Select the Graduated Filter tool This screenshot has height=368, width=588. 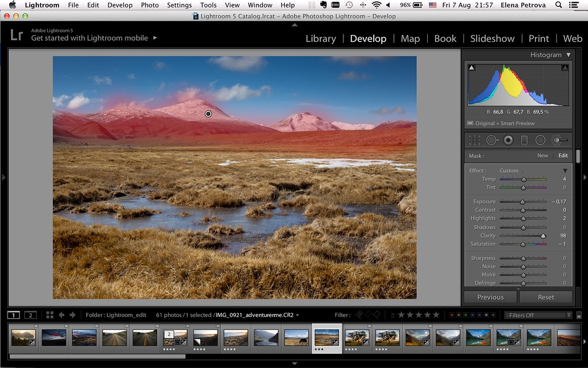(x=524, y=140)
